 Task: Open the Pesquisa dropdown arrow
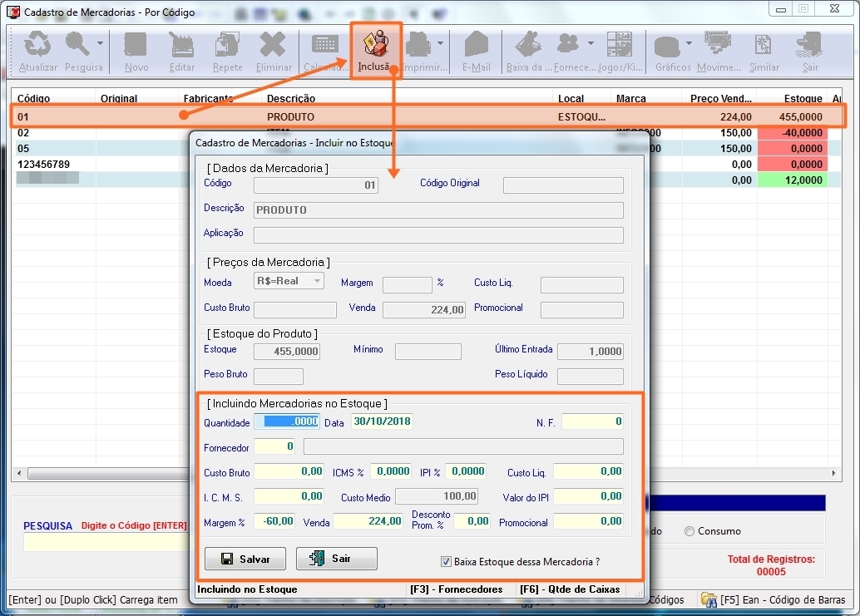point(101,43)
